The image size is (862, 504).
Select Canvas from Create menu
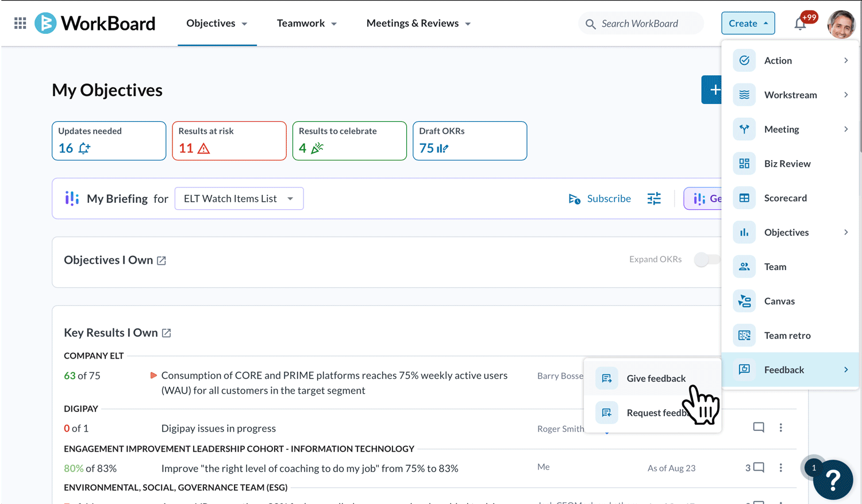pyautogui.click(x=790, y=301)
